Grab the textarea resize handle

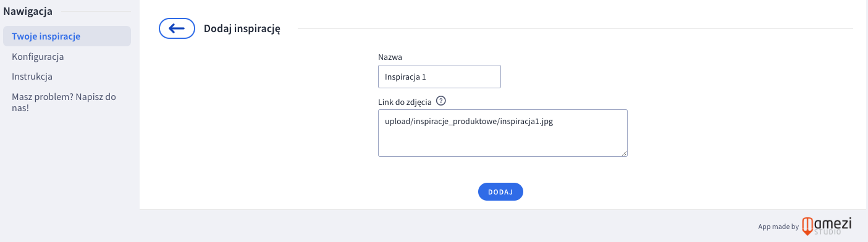(x=623, y=152)
